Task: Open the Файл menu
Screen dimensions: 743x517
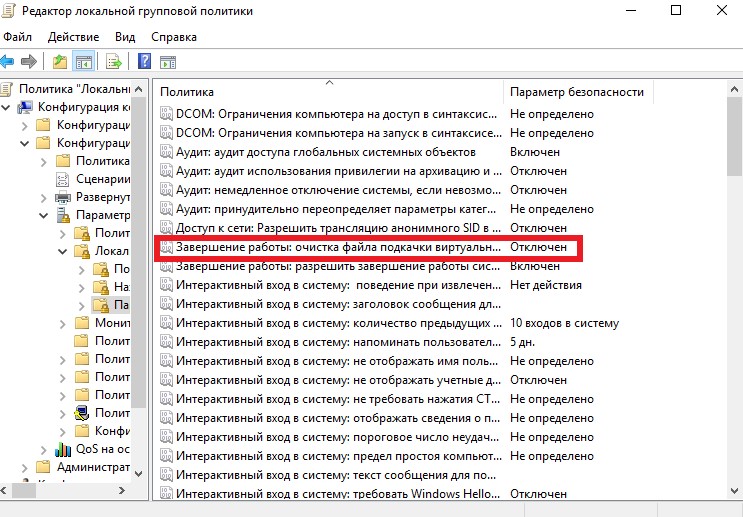Action: tap(18, 37)
